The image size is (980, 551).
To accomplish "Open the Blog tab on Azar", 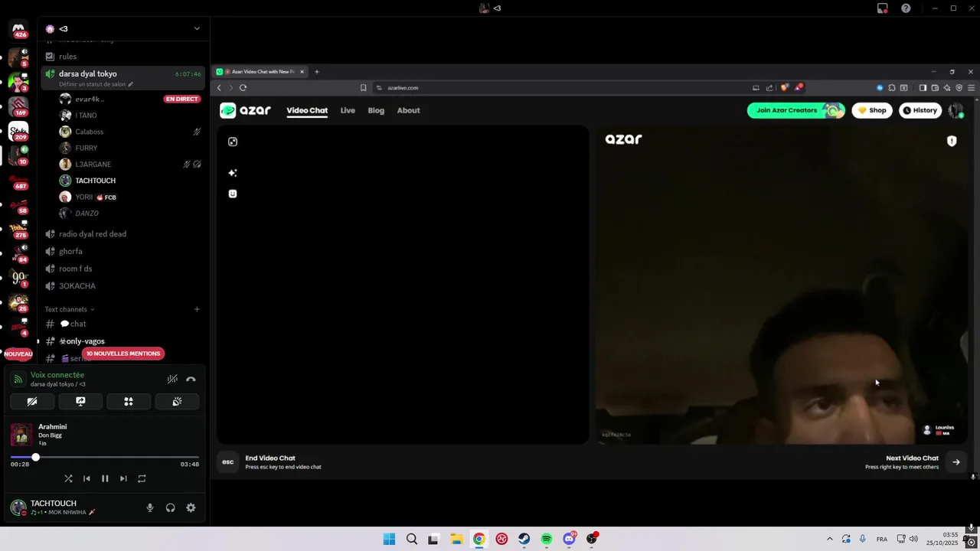I will coord(376,111).
